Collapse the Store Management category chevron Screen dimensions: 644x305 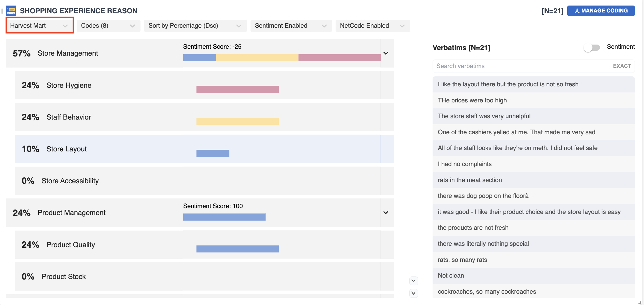coord(386,53)
